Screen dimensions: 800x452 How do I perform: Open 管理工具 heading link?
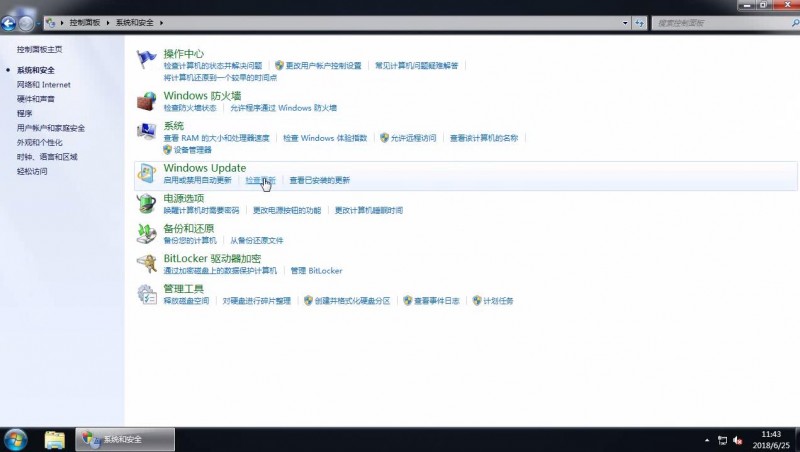(184, 288)
